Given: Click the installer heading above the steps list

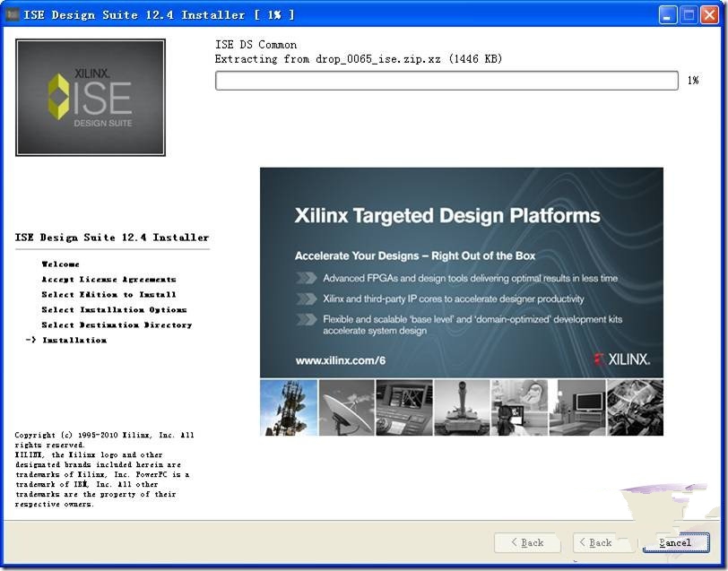Looking at the screenshot, I should coord(112,238).
